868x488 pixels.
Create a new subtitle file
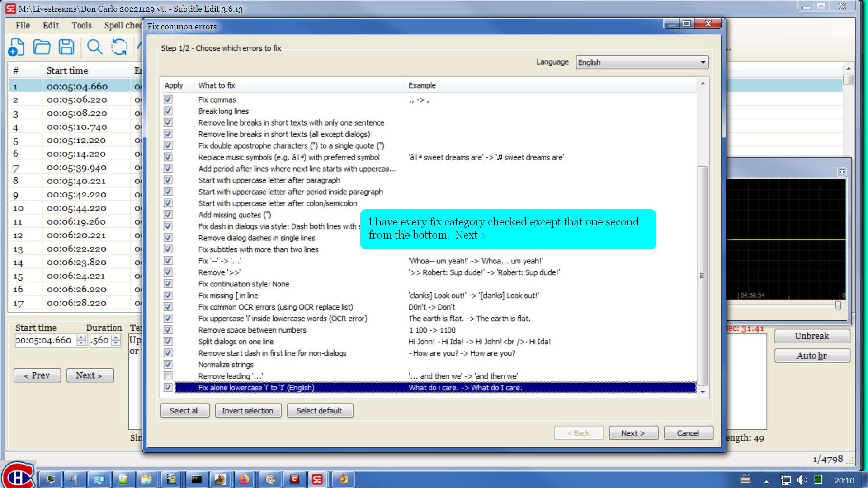click(17, 47)
